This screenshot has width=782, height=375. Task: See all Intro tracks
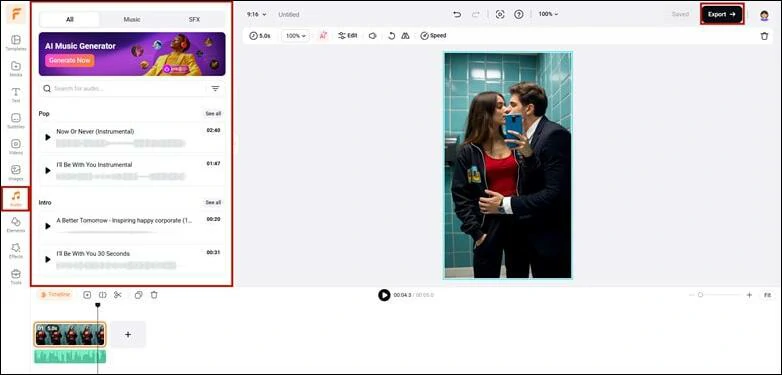[213, 202]
